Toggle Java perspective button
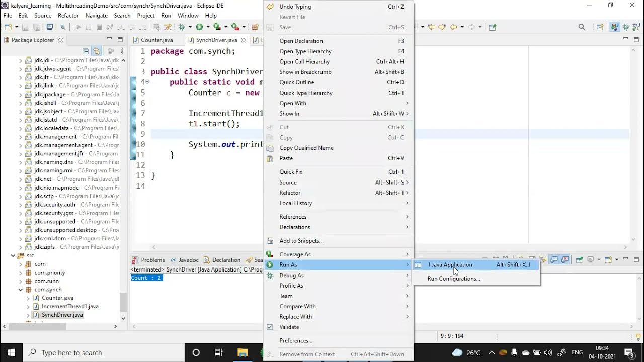The width and height of the screenshot is (644, 362). tap(614, 27)
